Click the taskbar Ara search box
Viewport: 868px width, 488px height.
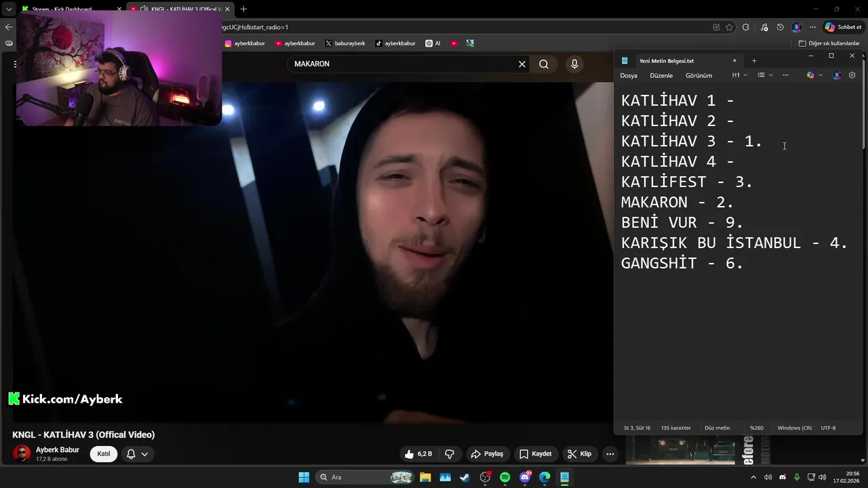pos(366,477)
